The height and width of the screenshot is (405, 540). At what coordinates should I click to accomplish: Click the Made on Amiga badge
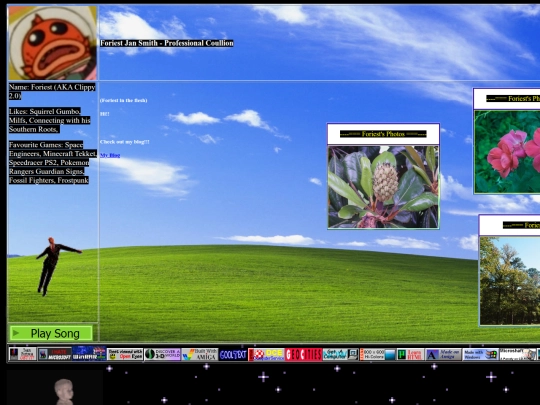(x=443, y=354)
